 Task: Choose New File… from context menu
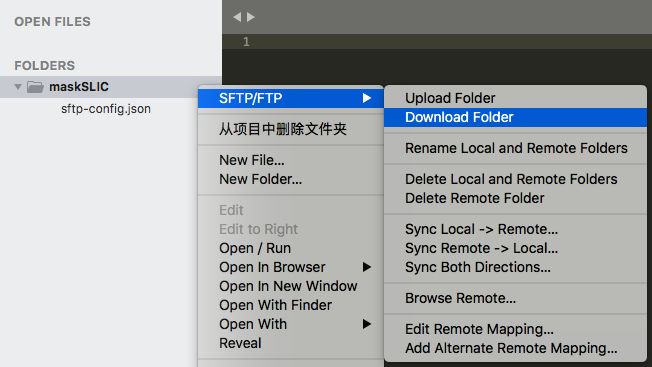(291, 160)
